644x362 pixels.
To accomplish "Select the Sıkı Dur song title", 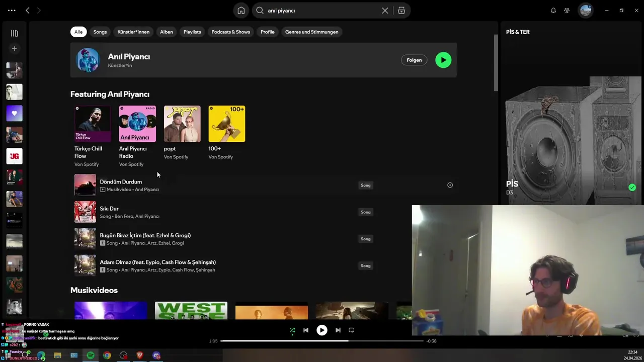I will (x=109, y=208).
